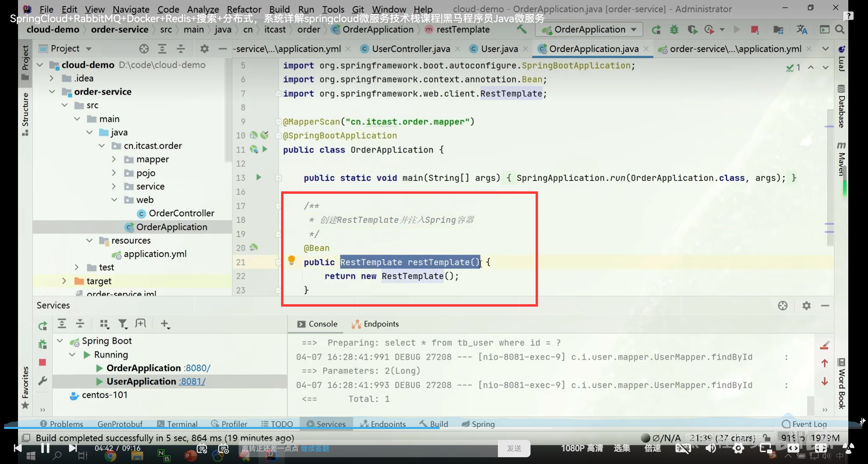The image size is (868, 464).
Task: Click the yellow intention lightbulb icon
Action: coord(291,260)
